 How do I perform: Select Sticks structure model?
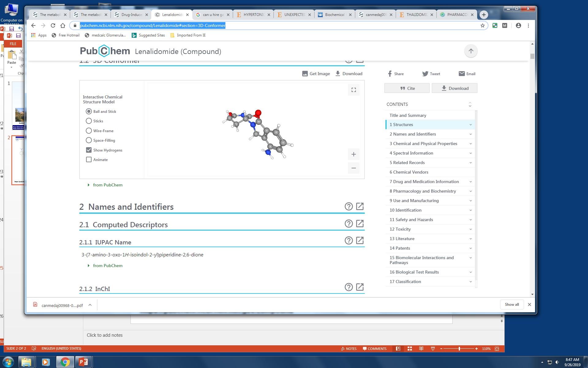89,121
